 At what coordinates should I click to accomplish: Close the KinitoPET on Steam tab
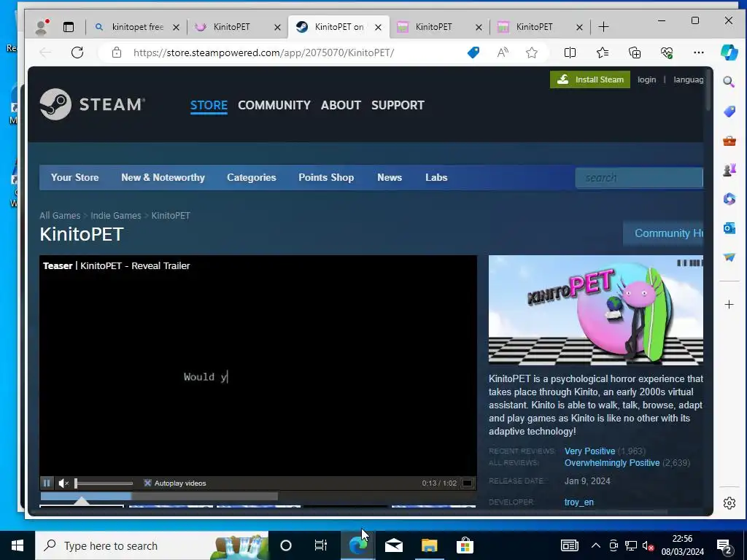coord(378,27)
